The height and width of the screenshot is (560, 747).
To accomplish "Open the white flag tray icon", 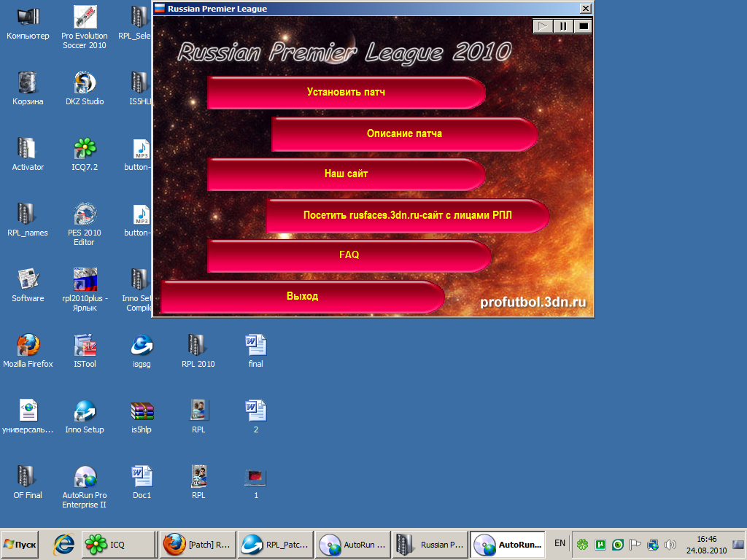I will click(635, 544).
